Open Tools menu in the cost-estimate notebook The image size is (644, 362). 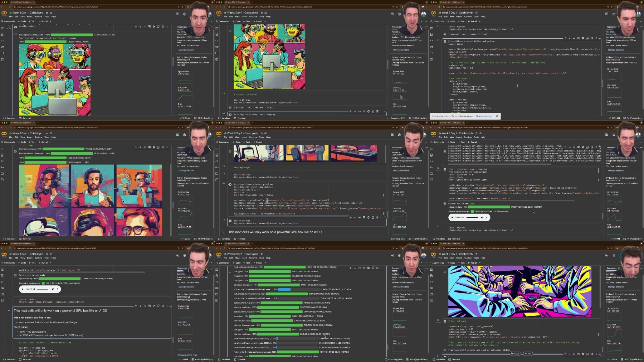coord(476,258)
